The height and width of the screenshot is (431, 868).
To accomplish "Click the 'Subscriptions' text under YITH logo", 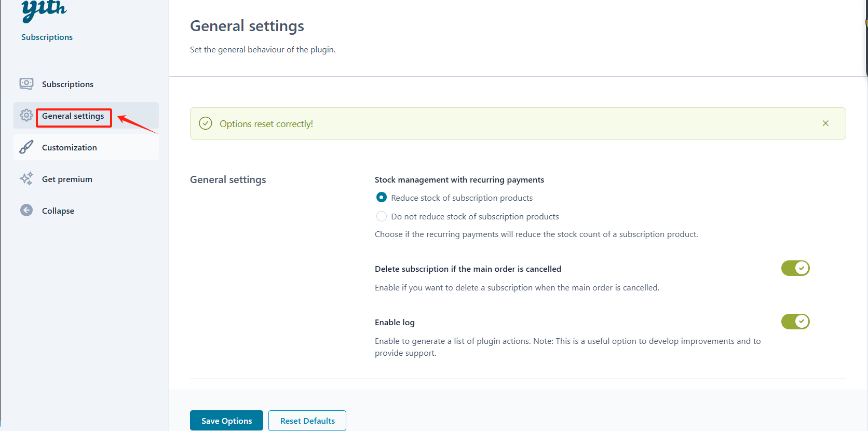I will pyautogui.click(x=47, y=37).
